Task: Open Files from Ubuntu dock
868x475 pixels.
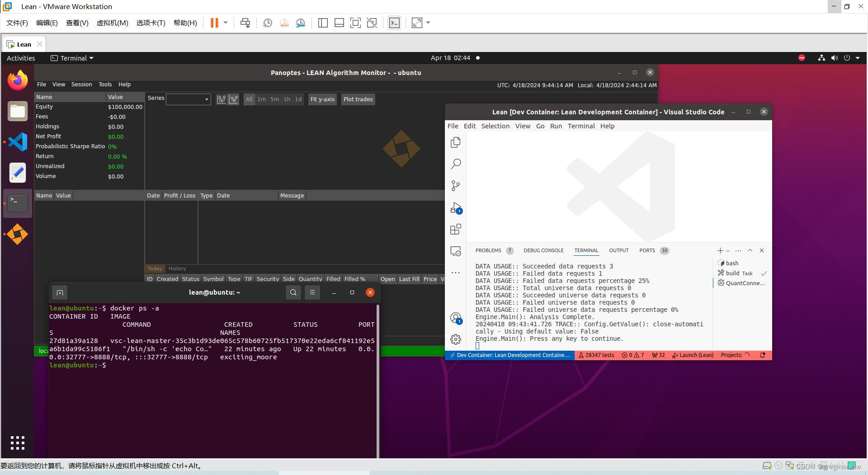Action: point(18,111)
